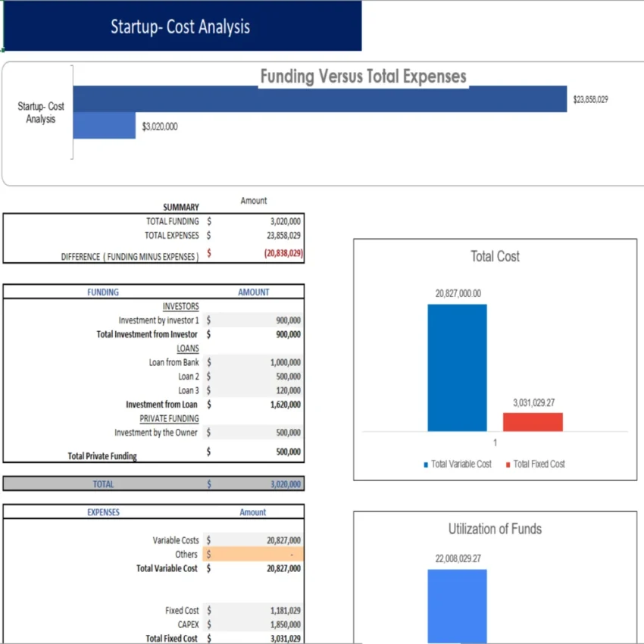This screenshot has width=644, height=644.
Task: Toggle the Total Fixed Cost legend entry
Action: 535,464
